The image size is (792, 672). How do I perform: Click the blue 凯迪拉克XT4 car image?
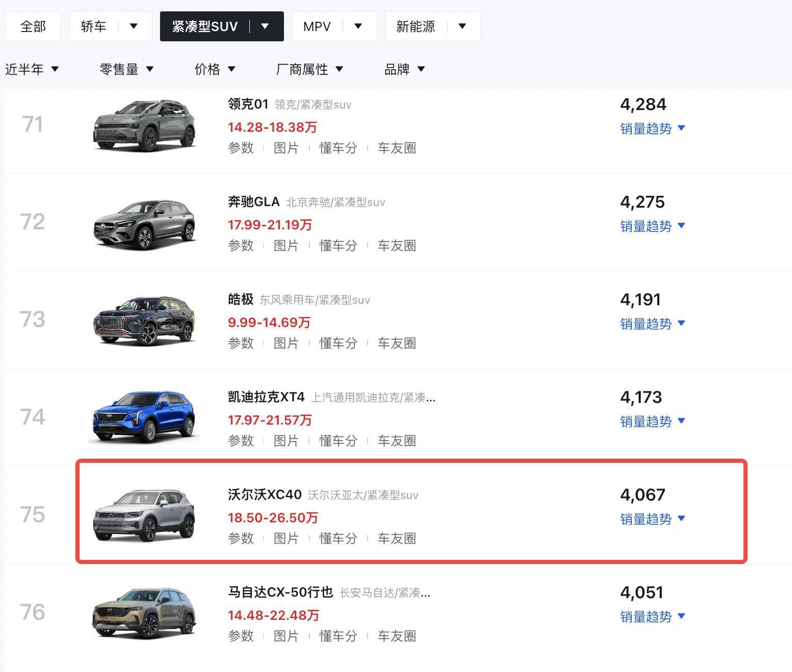tap(145, 417)
